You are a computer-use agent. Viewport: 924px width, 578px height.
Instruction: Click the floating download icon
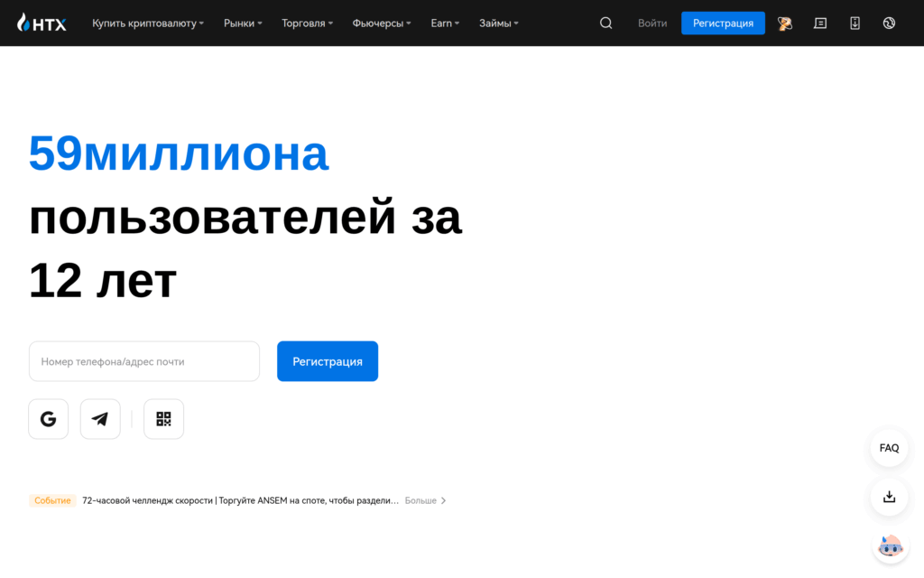[889, 497]
